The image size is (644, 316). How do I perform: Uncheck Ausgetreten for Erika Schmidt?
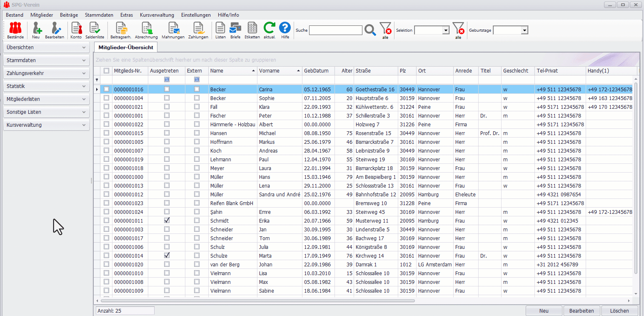click(x=167, y=221)
